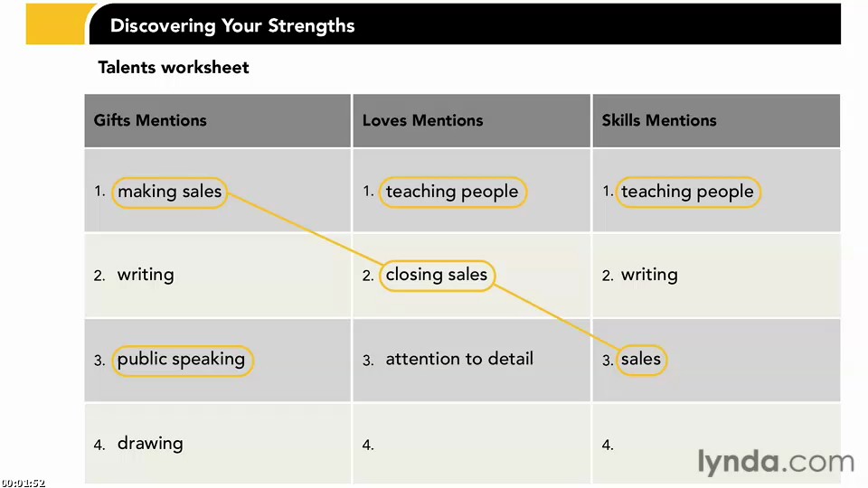
Task: Click the 'Discovering Your Strengths' title bar
Action: [x=465, y=24]
